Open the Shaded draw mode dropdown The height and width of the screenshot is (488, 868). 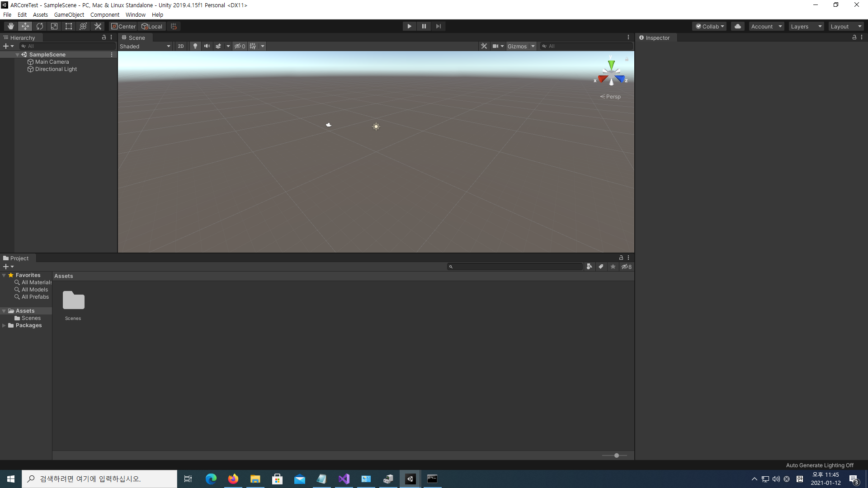pyautogui.click(x=145, y=46)
